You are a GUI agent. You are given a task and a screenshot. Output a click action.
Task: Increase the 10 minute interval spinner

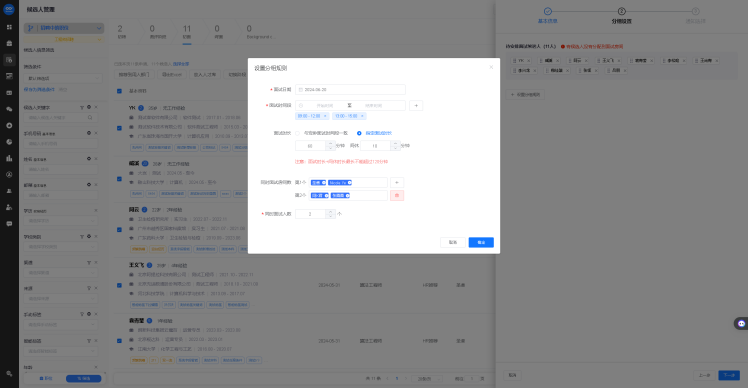click(x=395, y=143)
